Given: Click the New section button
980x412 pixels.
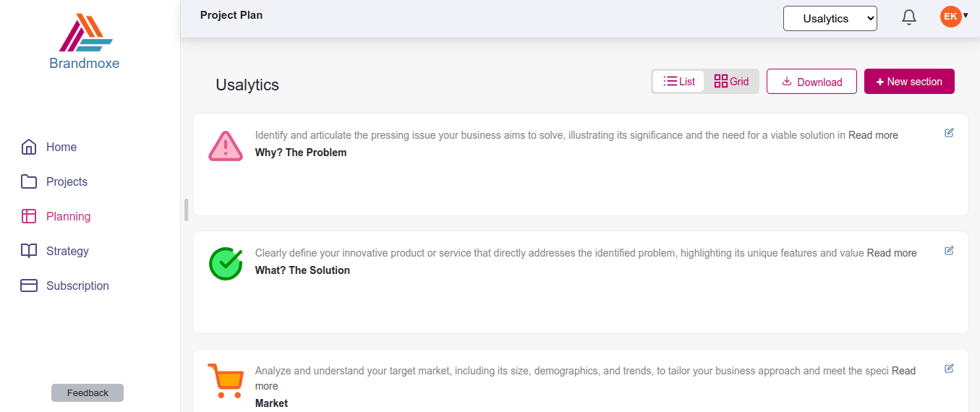Looking at the screenshot, I should (x=909, y=82).
